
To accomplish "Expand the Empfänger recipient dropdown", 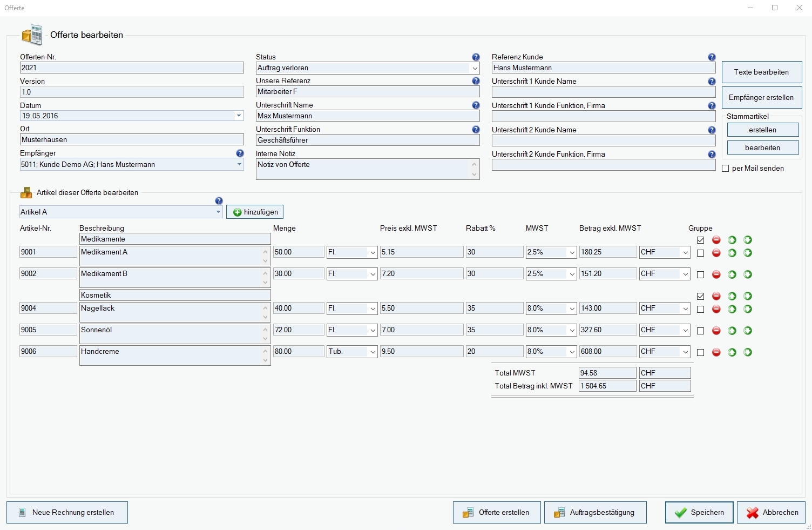I will point(239,164).
